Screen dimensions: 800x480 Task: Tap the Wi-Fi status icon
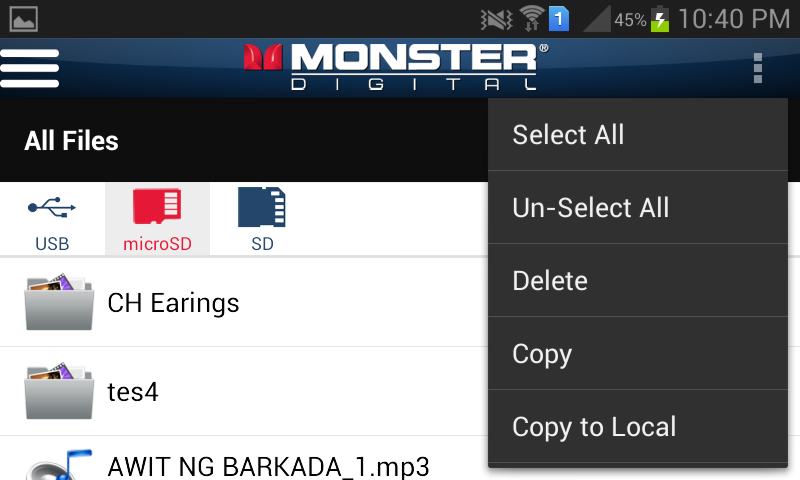[x=532, y=19]
